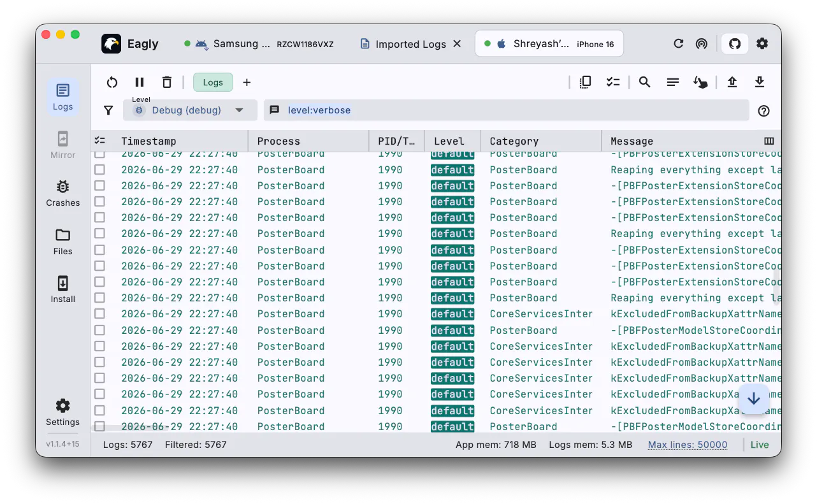
Task: Open log search with magnifier icon
Action: coord(644,82)
